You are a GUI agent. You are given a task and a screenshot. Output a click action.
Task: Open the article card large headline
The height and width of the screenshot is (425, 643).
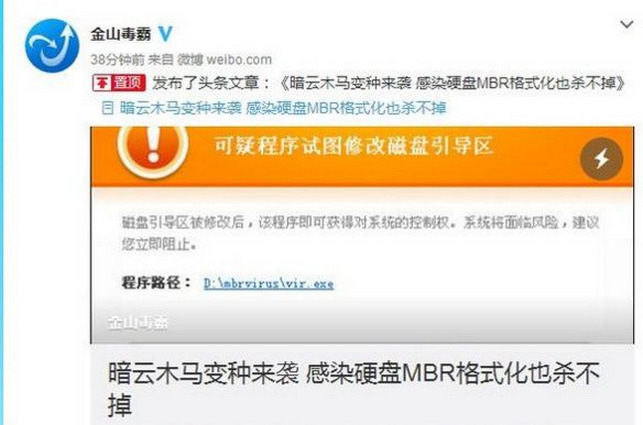354,388
